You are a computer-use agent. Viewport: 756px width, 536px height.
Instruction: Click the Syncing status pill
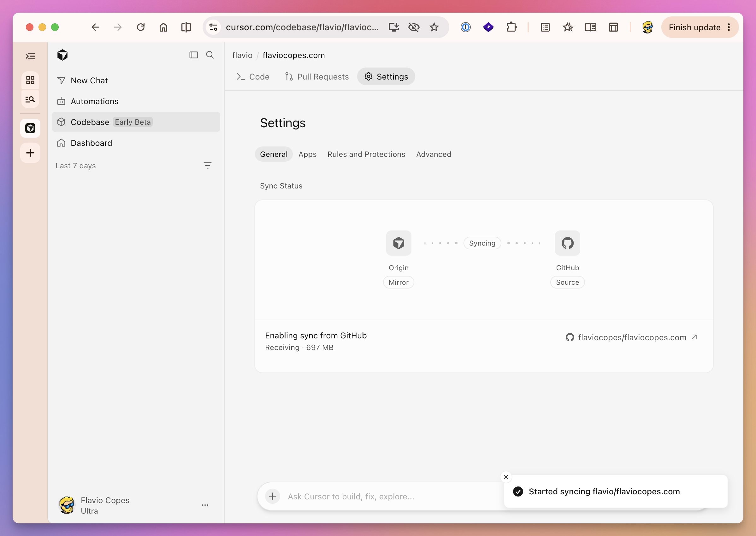[482, 243]
